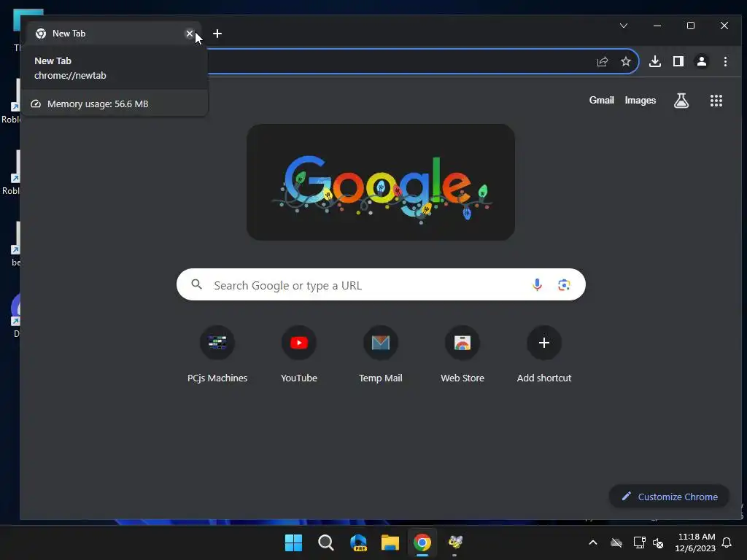Image resolution: width=747 pixels, height=560 pixels.
Task: Minimize the Chrome window
Action: coord(657,26)
